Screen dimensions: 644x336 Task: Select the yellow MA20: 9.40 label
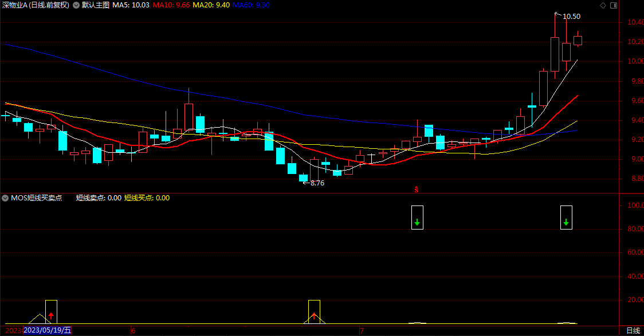click(x=211, y=5)
